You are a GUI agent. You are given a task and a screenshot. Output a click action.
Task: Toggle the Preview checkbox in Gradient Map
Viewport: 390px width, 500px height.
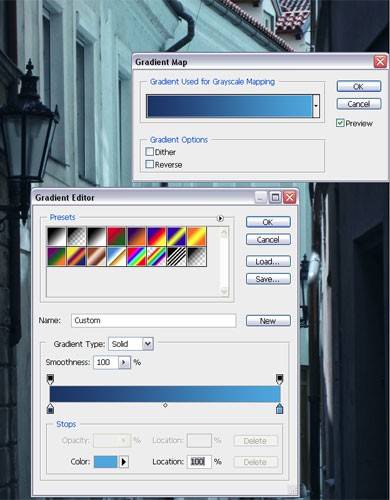point(340,123)
